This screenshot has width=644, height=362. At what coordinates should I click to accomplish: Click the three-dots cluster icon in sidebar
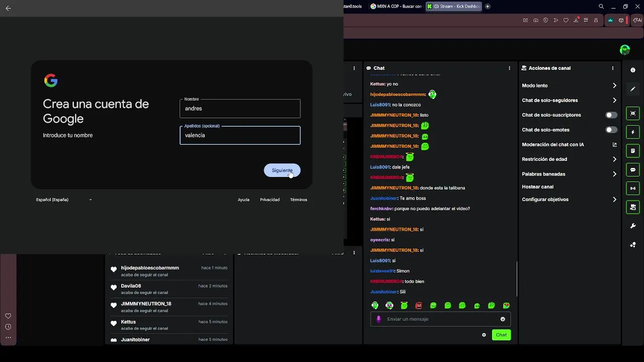633,245
